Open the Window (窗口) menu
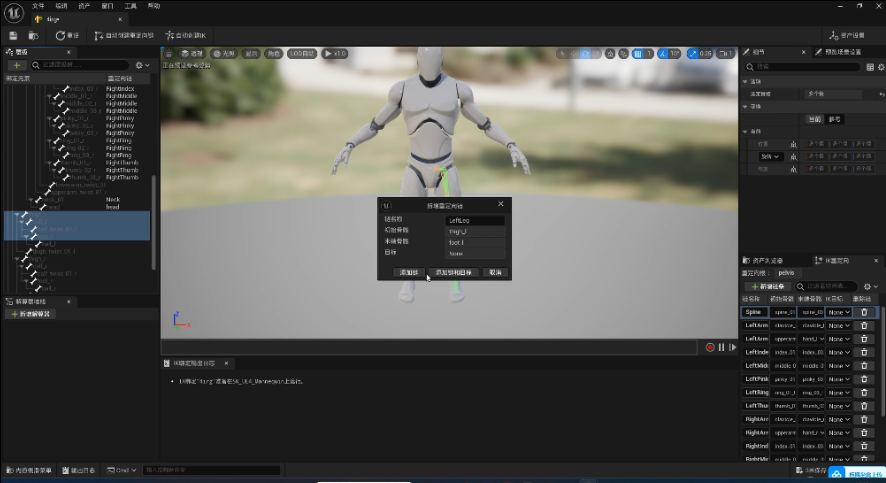This screenshot has height=483, width=886. [x=107, y=6]
